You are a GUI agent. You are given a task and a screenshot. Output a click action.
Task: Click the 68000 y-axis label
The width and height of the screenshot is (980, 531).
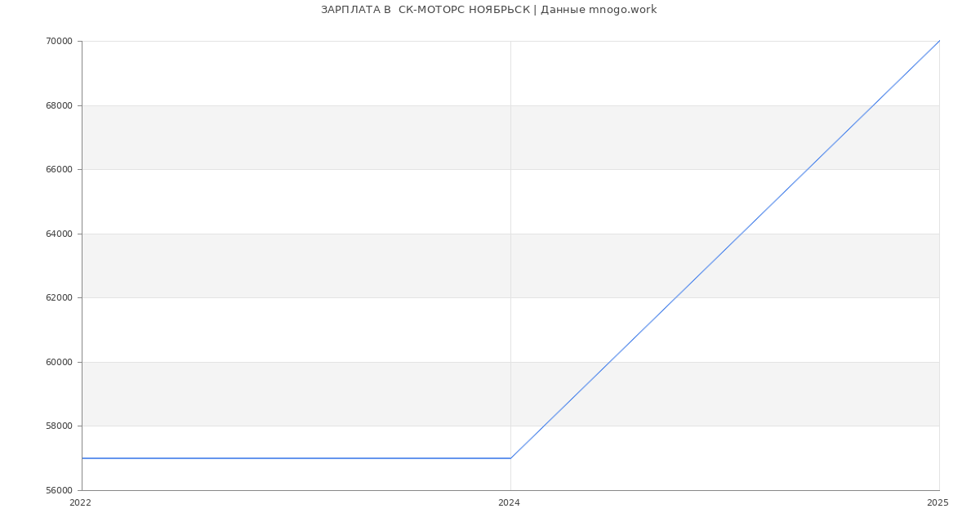[59, 105]
